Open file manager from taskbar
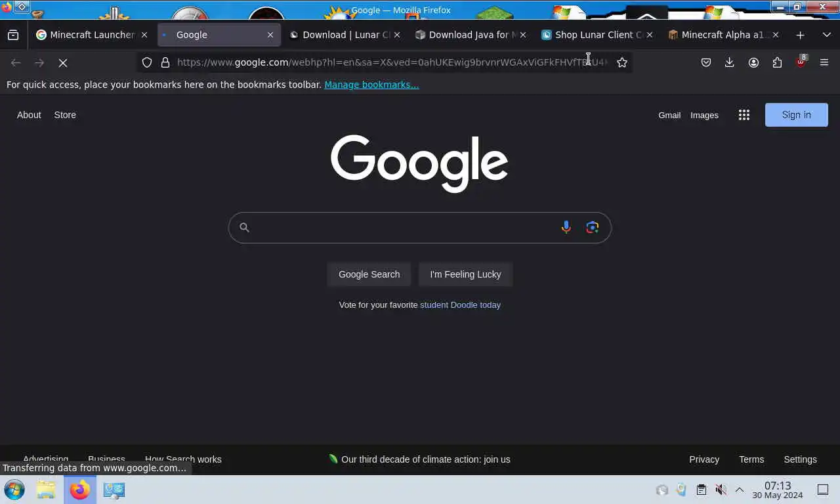The width and height of the screenshot is (840, 504). (46, 490)
